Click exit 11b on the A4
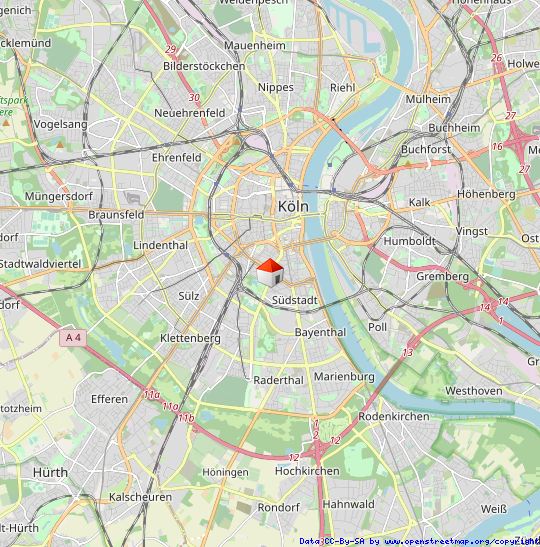 click(x=187, y=418)
